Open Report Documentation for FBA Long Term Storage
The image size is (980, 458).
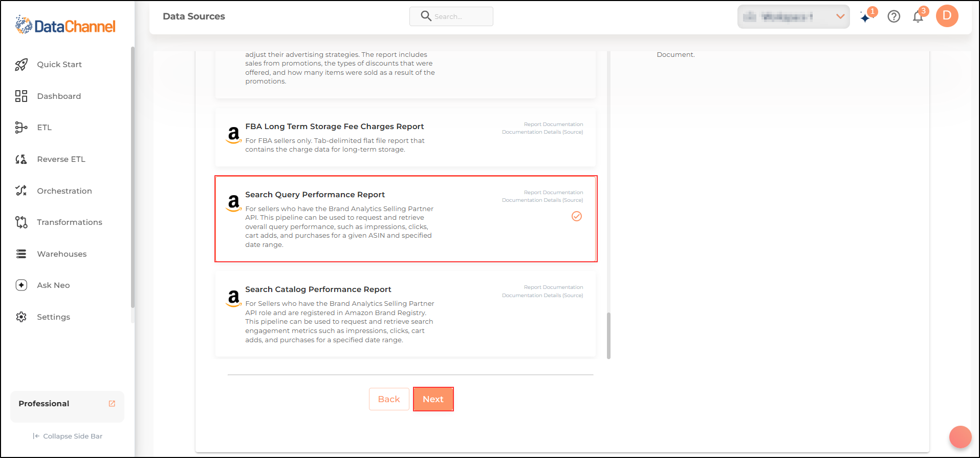[x=553, y=124]
